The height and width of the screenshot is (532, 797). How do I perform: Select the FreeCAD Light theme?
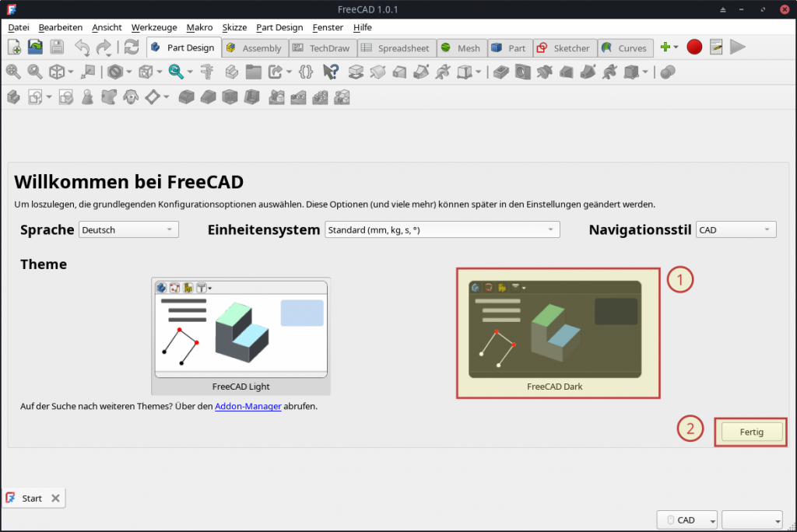[241, 335]
